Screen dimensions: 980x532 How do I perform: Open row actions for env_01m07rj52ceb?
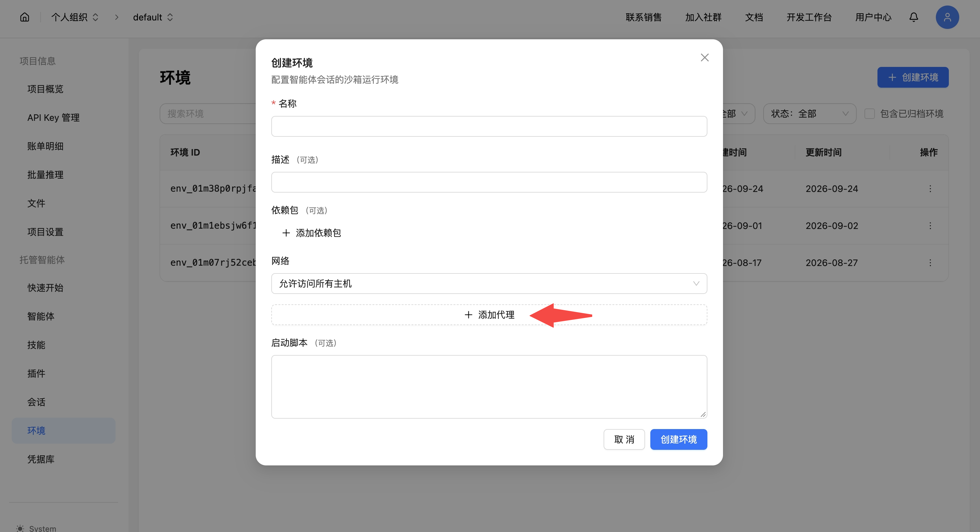[930, 263]
